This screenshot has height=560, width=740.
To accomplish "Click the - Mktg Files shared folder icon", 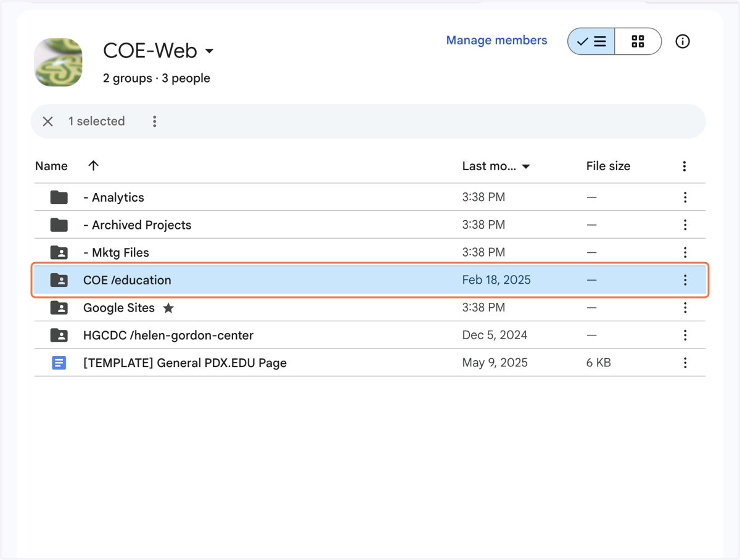I will (59, 252).
